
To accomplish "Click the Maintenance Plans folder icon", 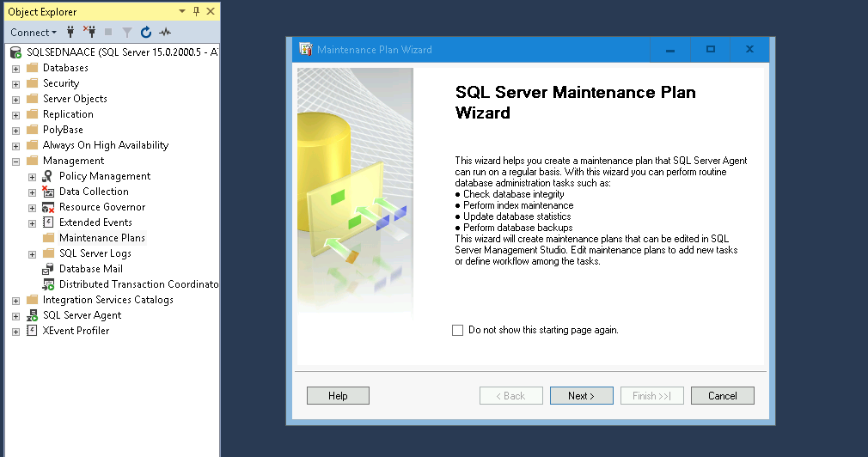I will [x=49, y=238].
